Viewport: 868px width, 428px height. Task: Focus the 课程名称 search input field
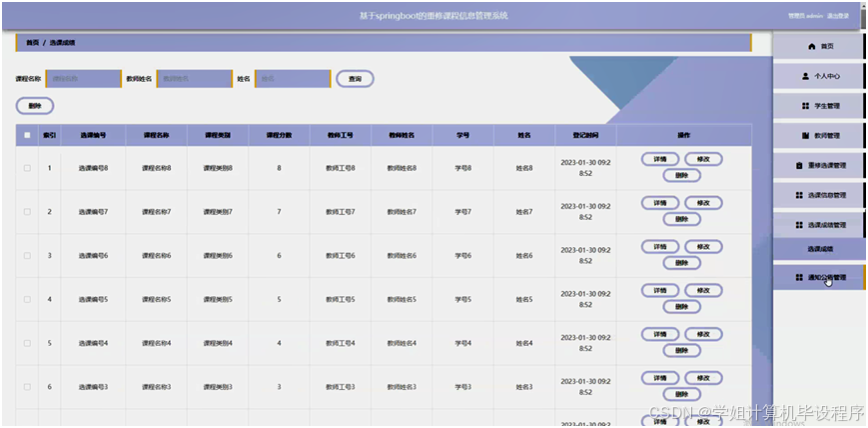pos(84,79)
